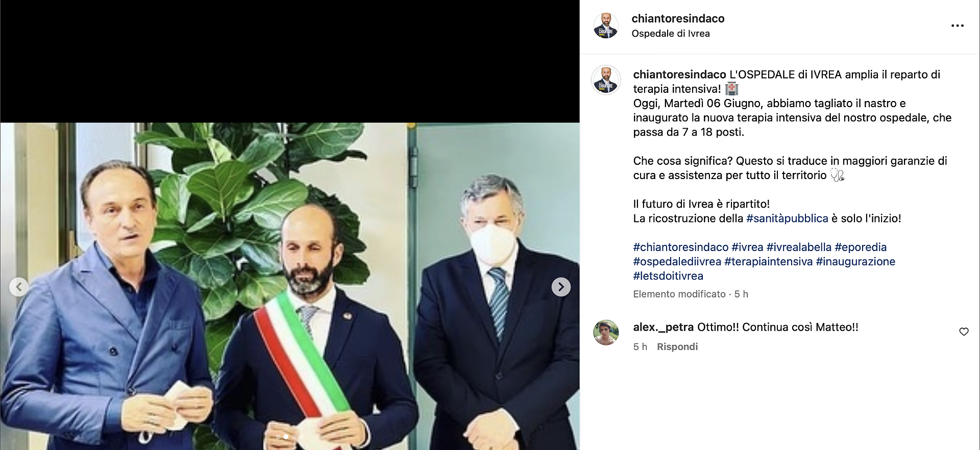Open the Ospedale di Ivrea location link
Screen dimensions: 980x450
671,33
